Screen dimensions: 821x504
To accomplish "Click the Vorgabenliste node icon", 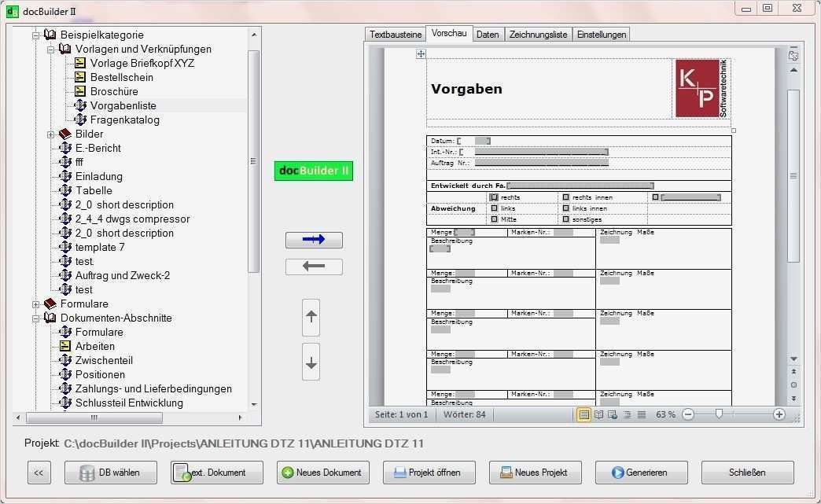I will 80,105.
